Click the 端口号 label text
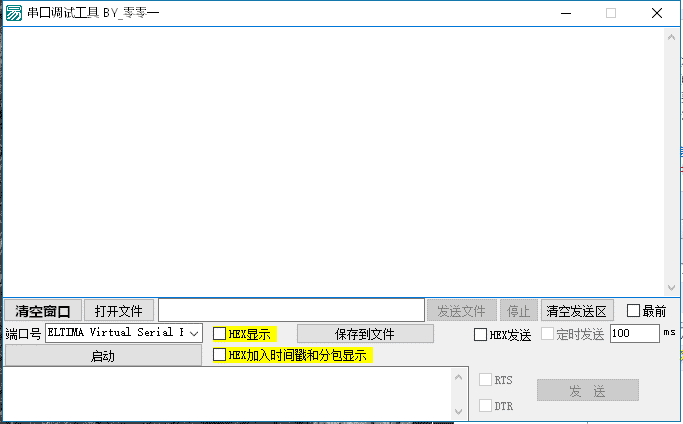The width and height of the screenshot is (683, 424). 24,334
